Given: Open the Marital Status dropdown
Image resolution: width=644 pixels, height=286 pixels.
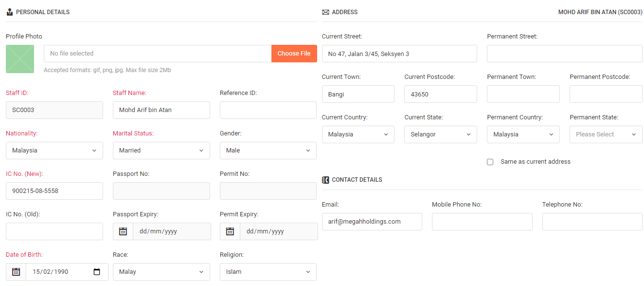Looking at the screenshot, I should pyautogui.click(x=161, y=150).
